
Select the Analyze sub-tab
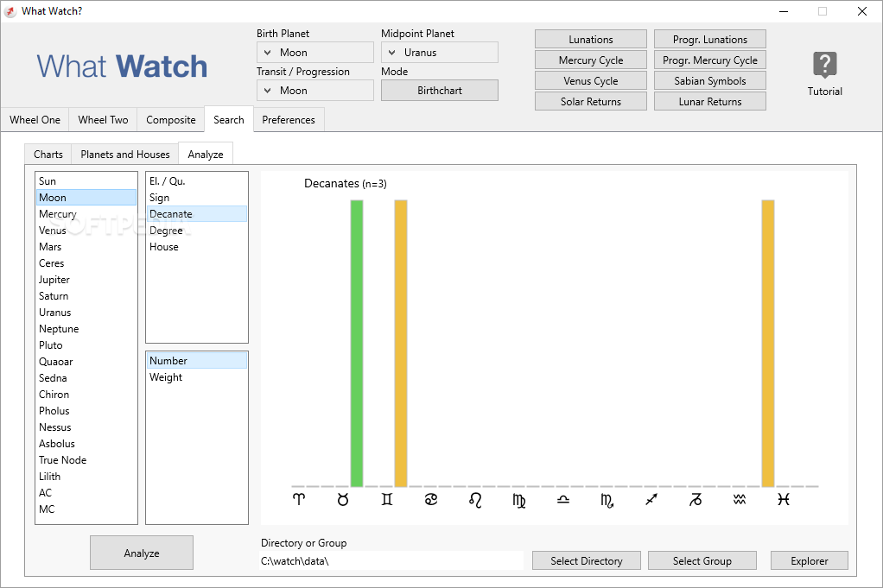[206, 154]
